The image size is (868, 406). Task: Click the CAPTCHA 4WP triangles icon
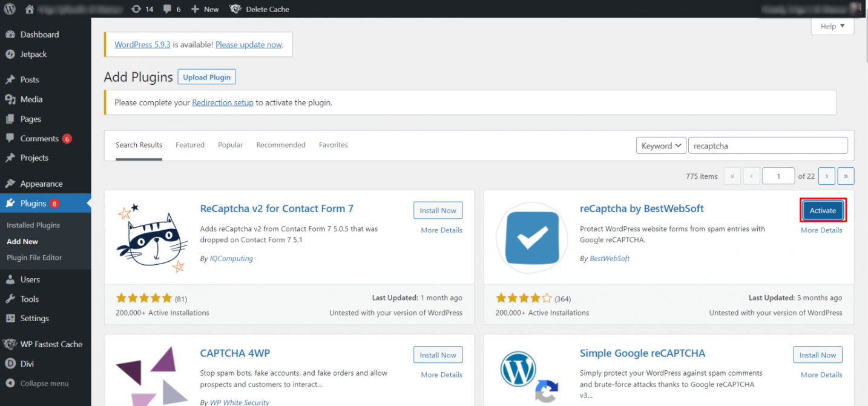click(152, 376)
